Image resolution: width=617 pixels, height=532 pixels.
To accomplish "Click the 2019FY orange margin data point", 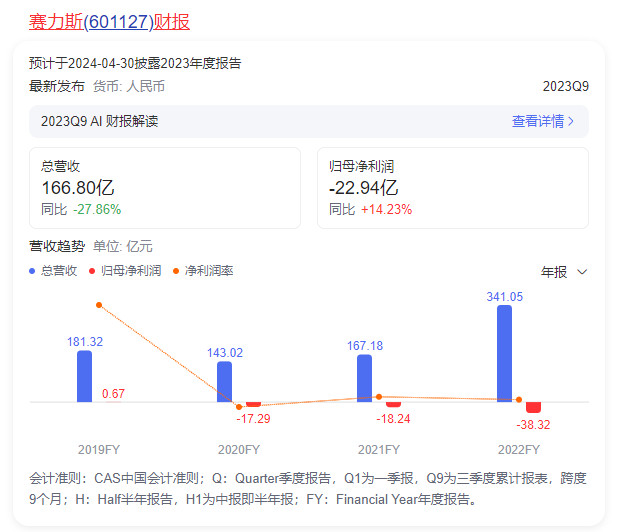I will (x=99, y=305).
